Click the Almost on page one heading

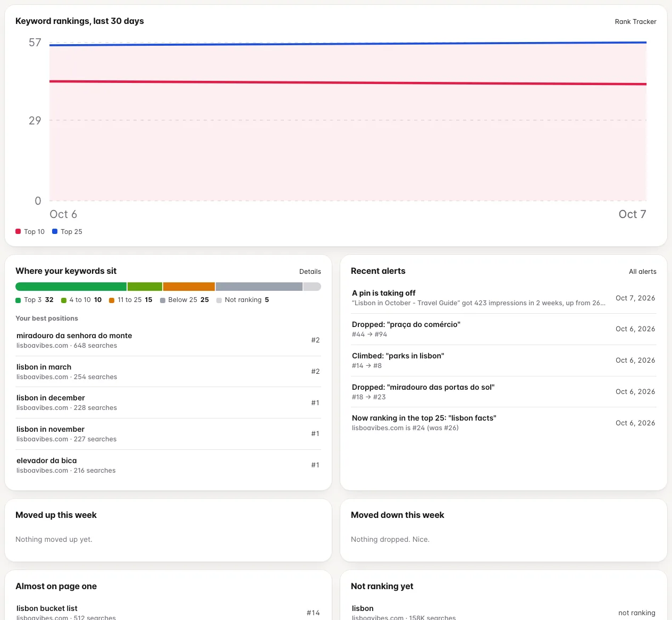click(56, 587)
